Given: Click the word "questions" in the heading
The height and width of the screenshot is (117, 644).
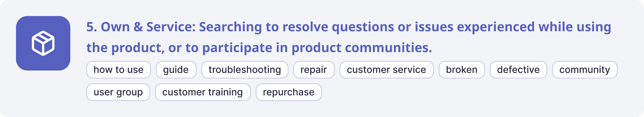Looking at the screenshot, I should pos(363,27).
